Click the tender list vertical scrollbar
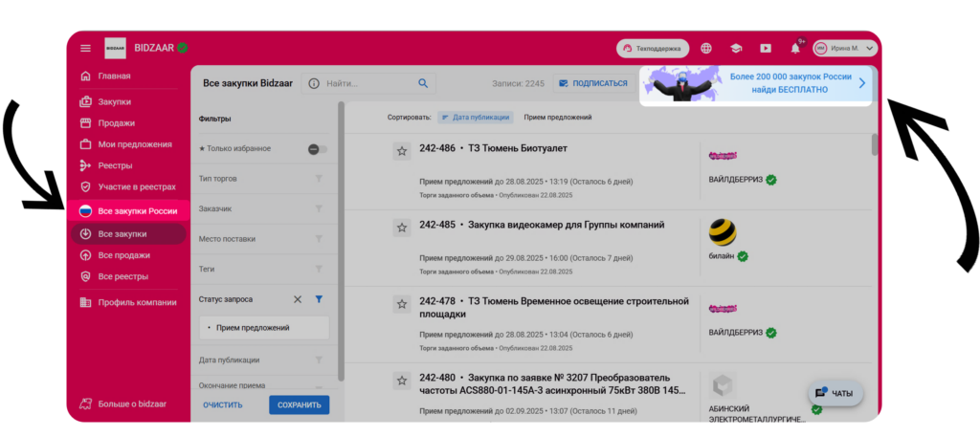 click(x=874, y=145)
